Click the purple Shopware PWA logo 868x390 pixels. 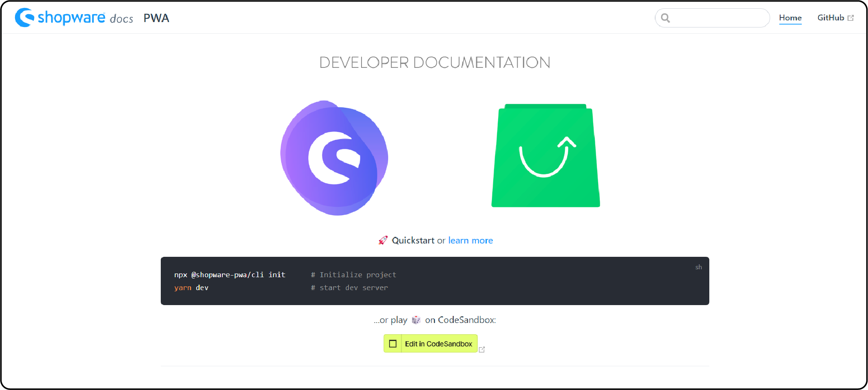click(334, 158)
